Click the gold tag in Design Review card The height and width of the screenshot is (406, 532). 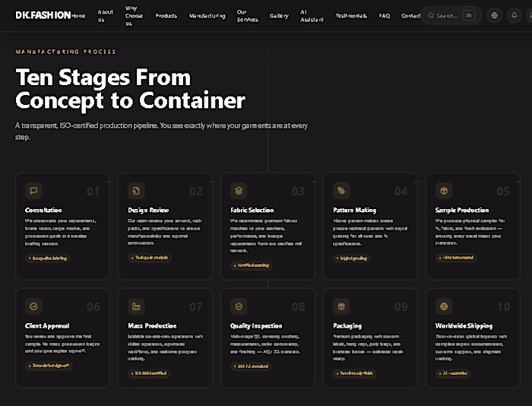tap(150, 258)
